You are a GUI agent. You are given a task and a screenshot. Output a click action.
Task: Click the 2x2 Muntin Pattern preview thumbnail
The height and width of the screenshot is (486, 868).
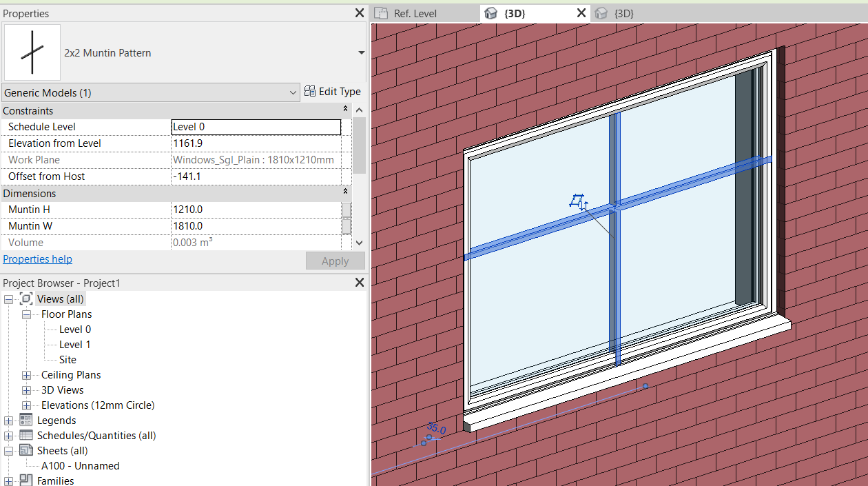pos(32,52)
